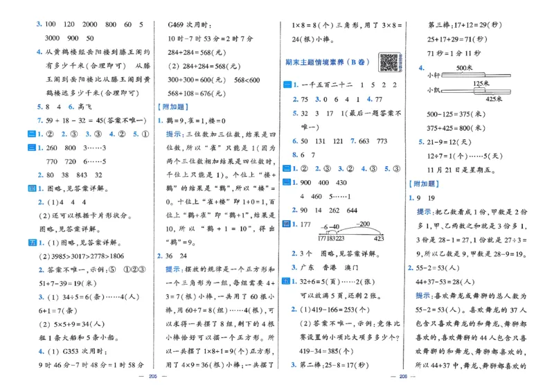Click the sentence 11月21日是星期五。

(461, 170)
